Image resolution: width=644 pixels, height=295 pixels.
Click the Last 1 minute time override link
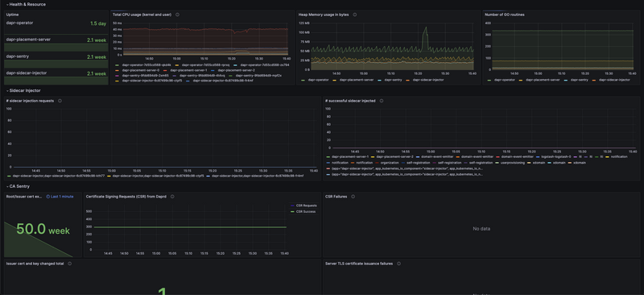pyautogui.click(x=62, y=197)
